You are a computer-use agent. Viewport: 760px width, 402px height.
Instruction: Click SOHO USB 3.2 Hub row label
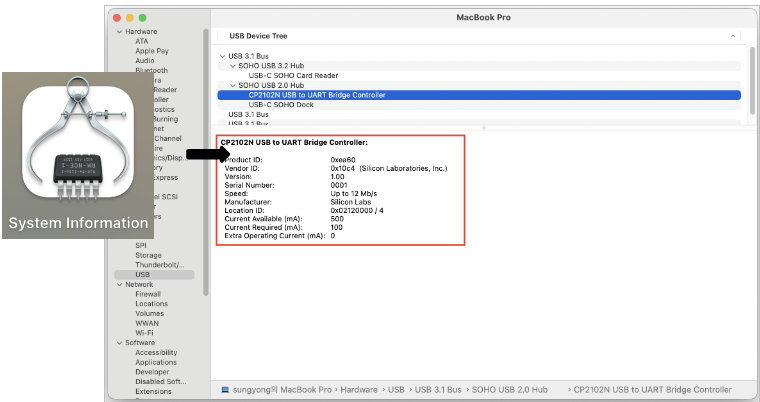pyautogui.click(x=271, y=66)
